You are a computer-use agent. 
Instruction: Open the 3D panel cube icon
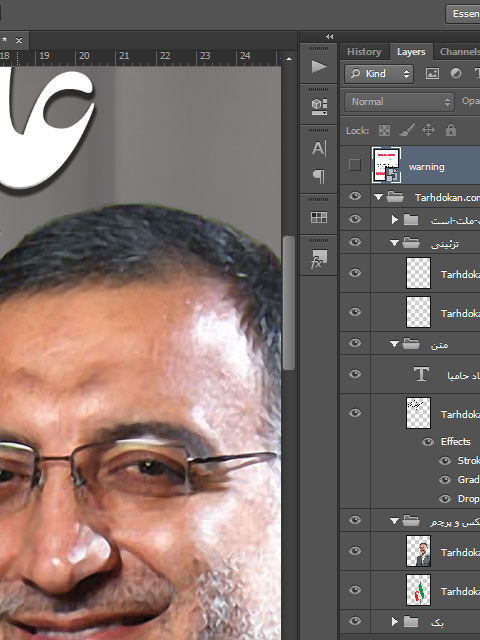(319, 107)
